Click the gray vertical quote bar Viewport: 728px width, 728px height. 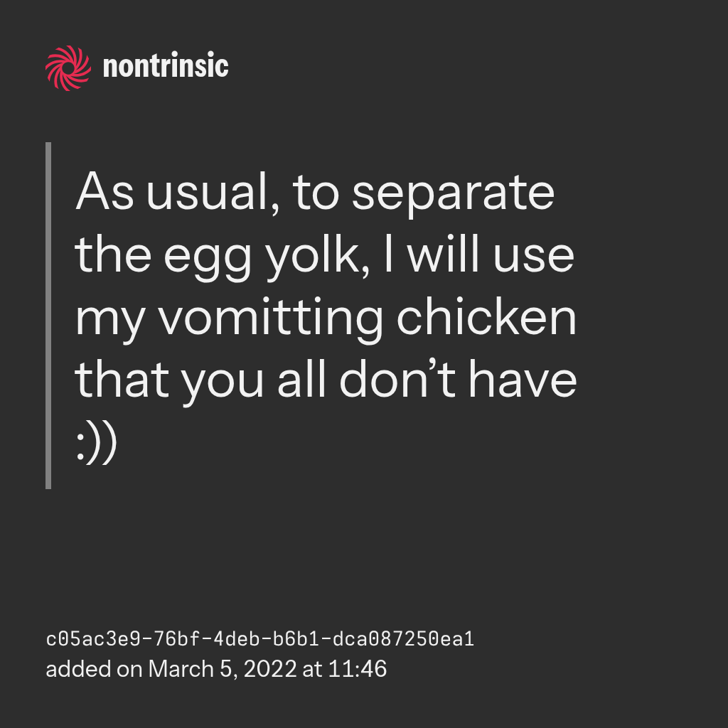click(48, 316)
